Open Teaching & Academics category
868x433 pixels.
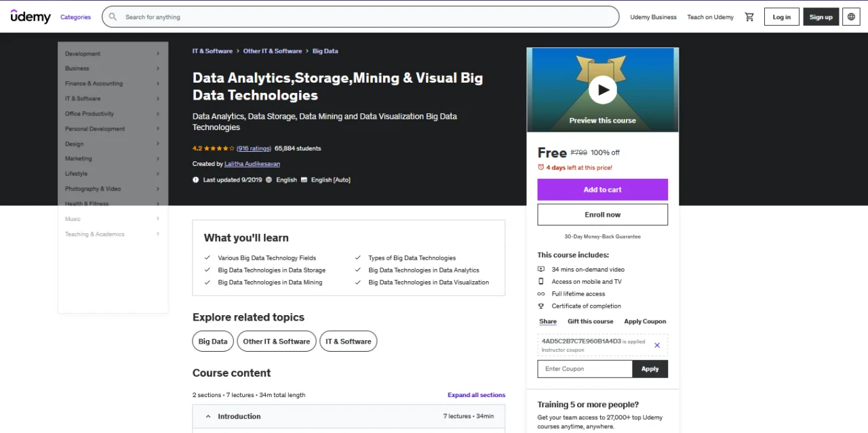[x=113, y=234]
